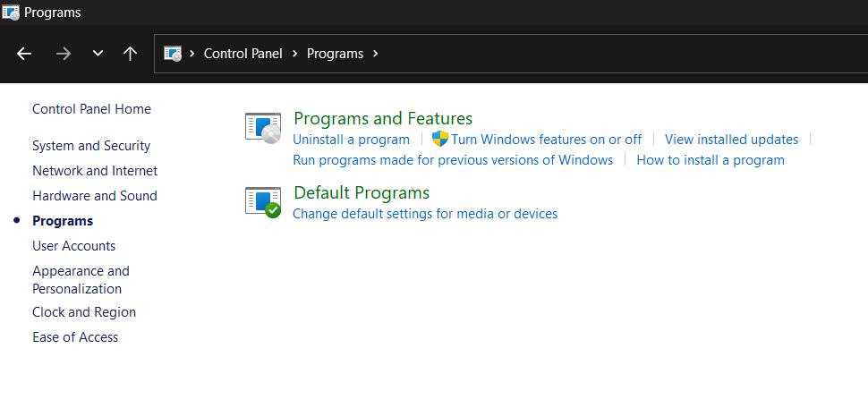Select Programs in the address breadcrumb
The height and width of the screenshot is (408, 868).
[335, 54]
